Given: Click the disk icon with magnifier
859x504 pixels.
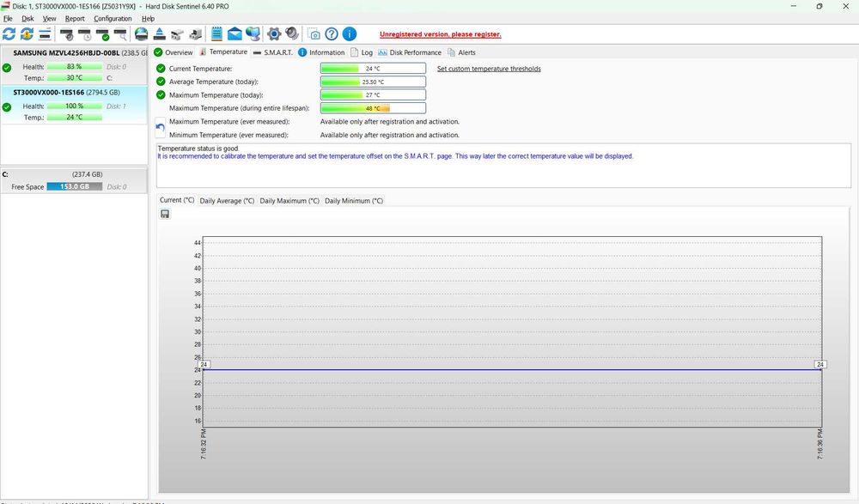Looking at the screenshot, I should (120, 34).
